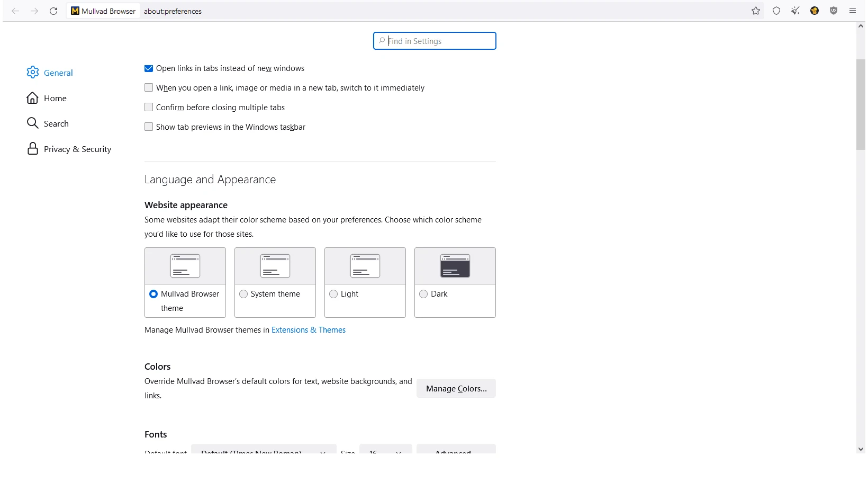Screen dimensions: 868x482
Task: Open the hamburger application menu
Action: tap(853, 11)
